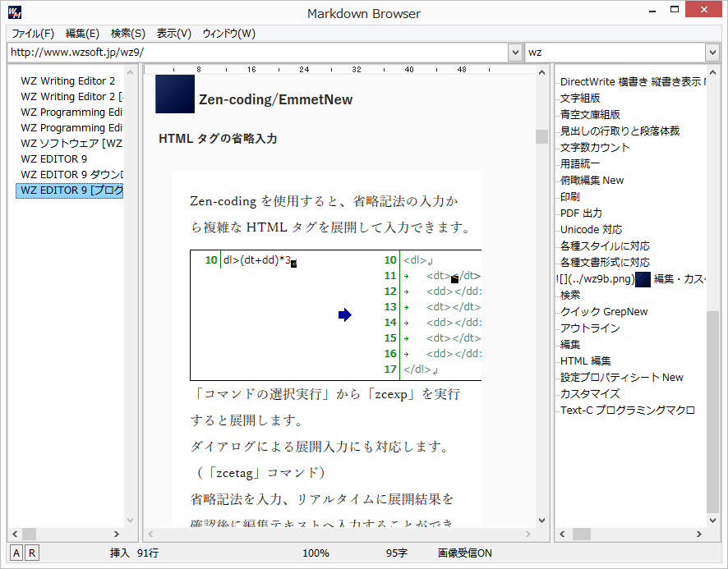Go to 俯瞰編集 New outline item
Screen dimensions: 728x569
pyautogui.click(x=592, y=181)
